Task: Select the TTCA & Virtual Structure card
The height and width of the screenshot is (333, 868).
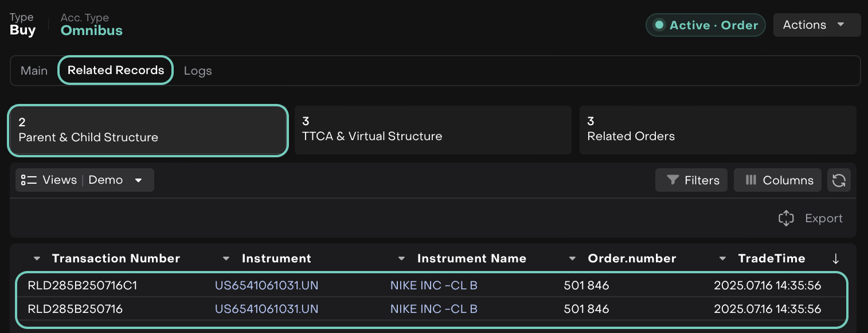Action: (433, 130)
